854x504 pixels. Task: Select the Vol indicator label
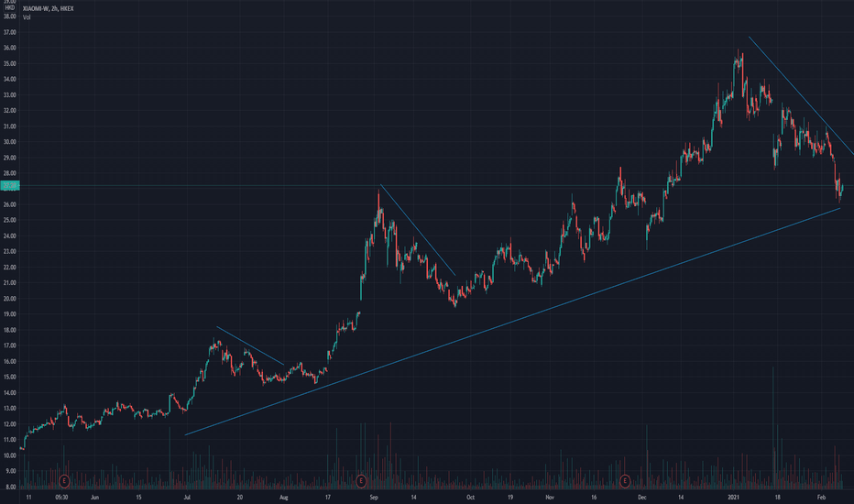(x=27, y=17)
